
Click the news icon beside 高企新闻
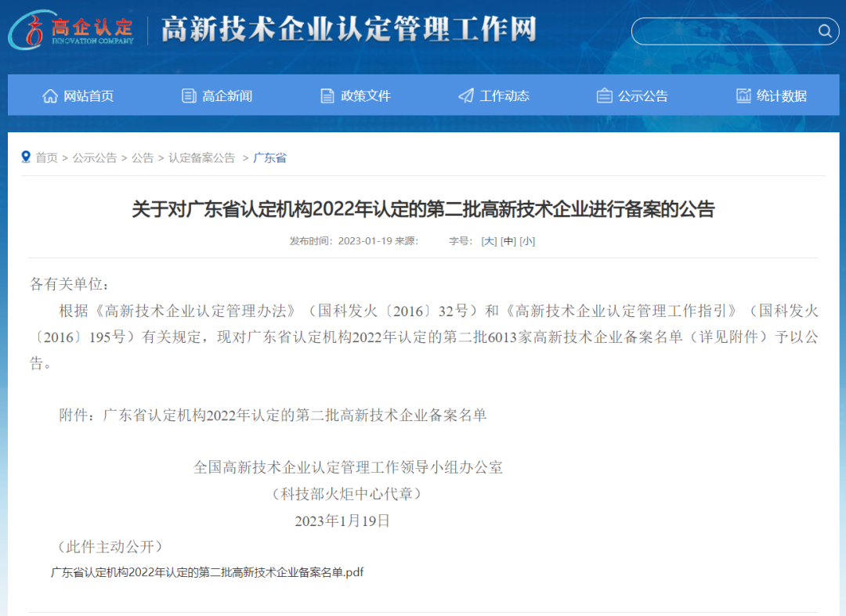pyautogui.click(x=189, y=96)
